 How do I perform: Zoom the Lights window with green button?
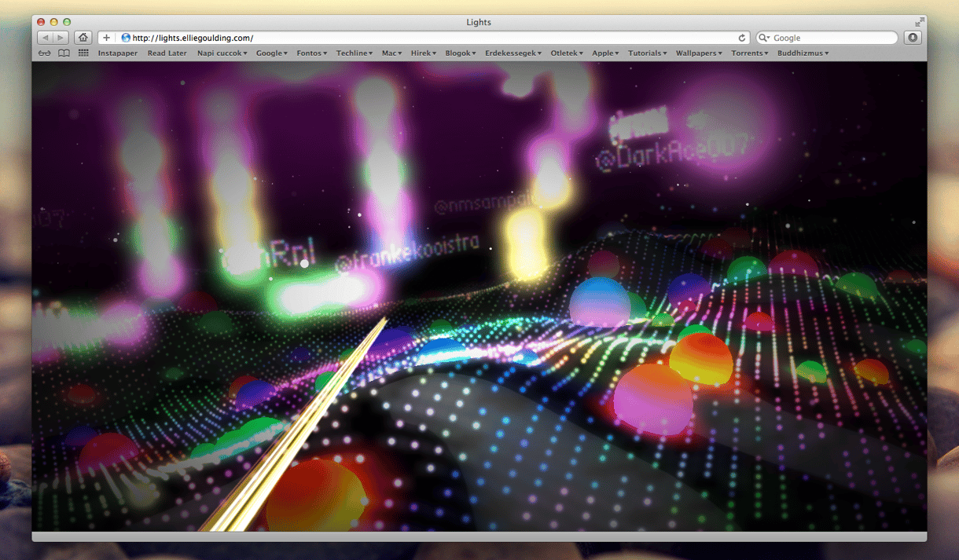67,22
